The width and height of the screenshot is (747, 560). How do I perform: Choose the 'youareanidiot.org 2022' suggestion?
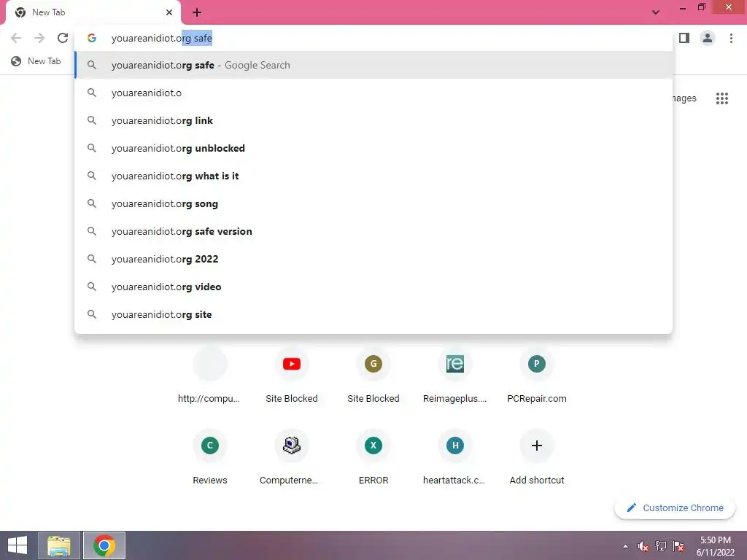pyautogui.click(x=373, y=259)
